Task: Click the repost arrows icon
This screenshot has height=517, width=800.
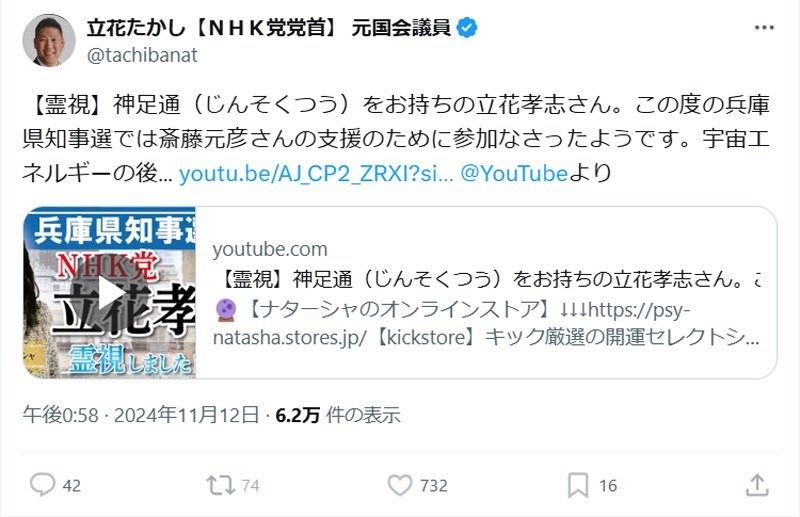Action: point(220,485)
